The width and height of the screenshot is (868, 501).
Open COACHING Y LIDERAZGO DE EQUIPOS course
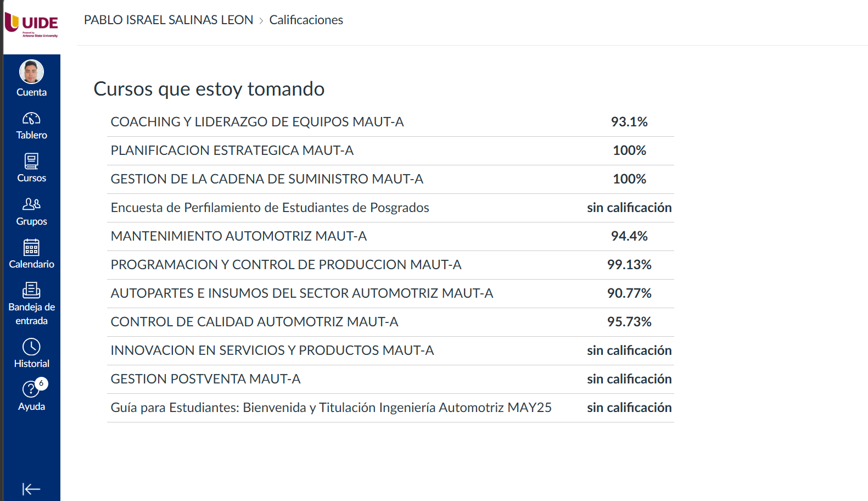(x=257, y=122)
